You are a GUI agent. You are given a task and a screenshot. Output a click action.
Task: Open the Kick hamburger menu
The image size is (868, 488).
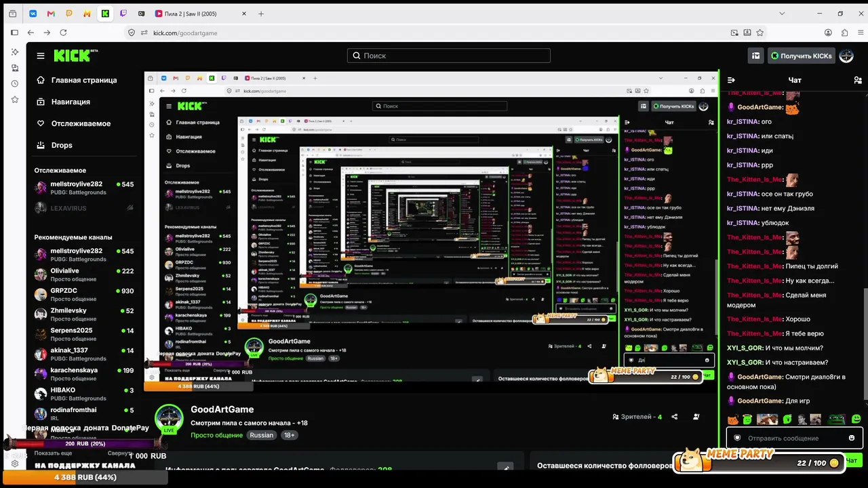click(x=41, y=56)
